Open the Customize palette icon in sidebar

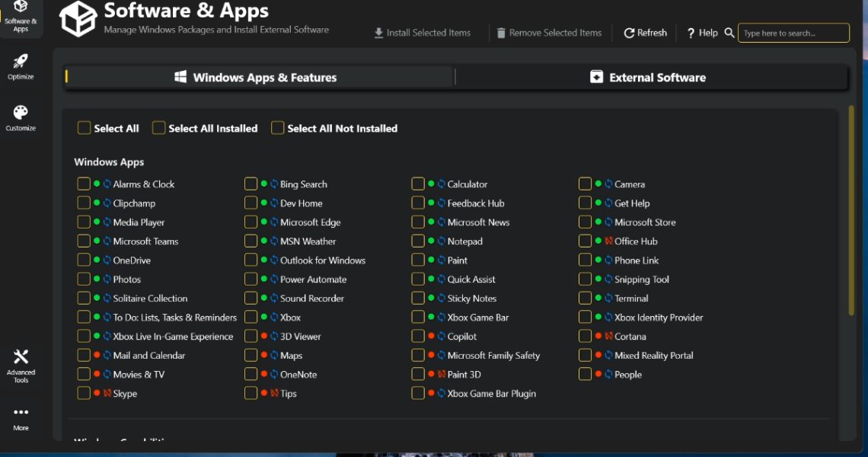21,113
